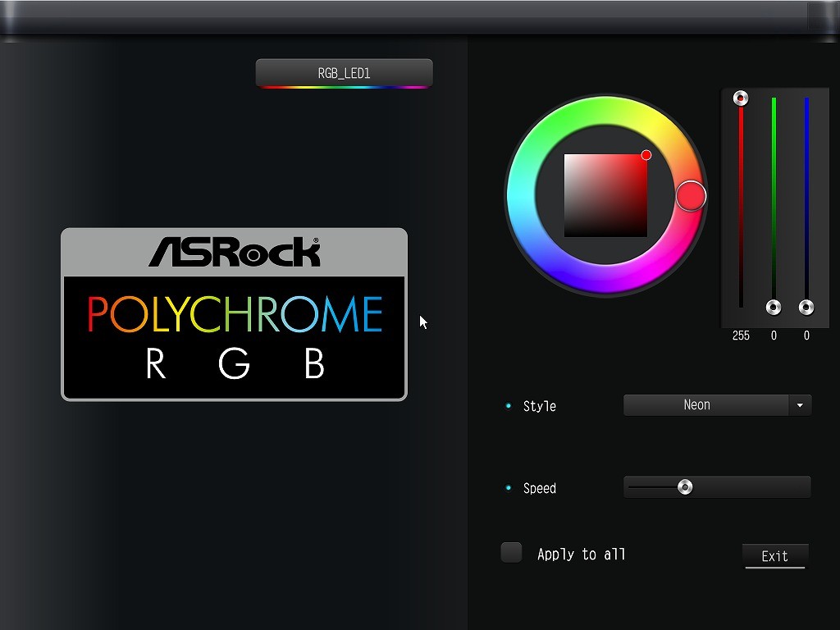Click inside the red saturation square

click(x=605, y=195)
